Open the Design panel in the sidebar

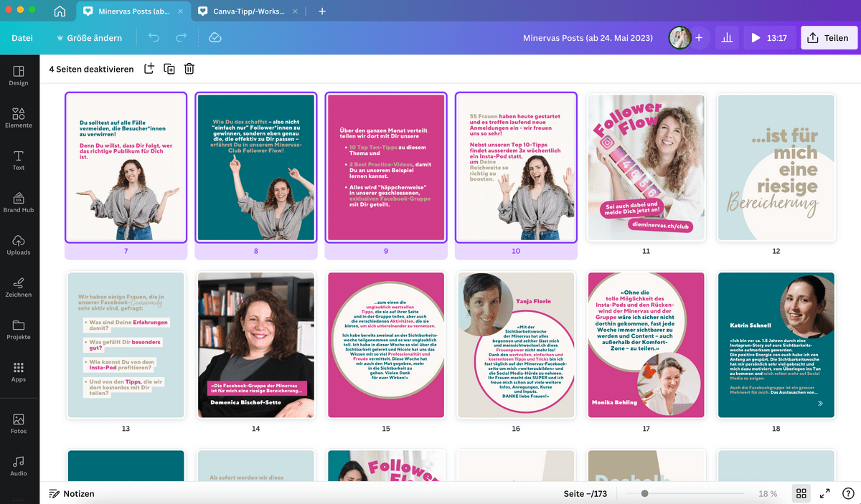click(x=19, y=75)
